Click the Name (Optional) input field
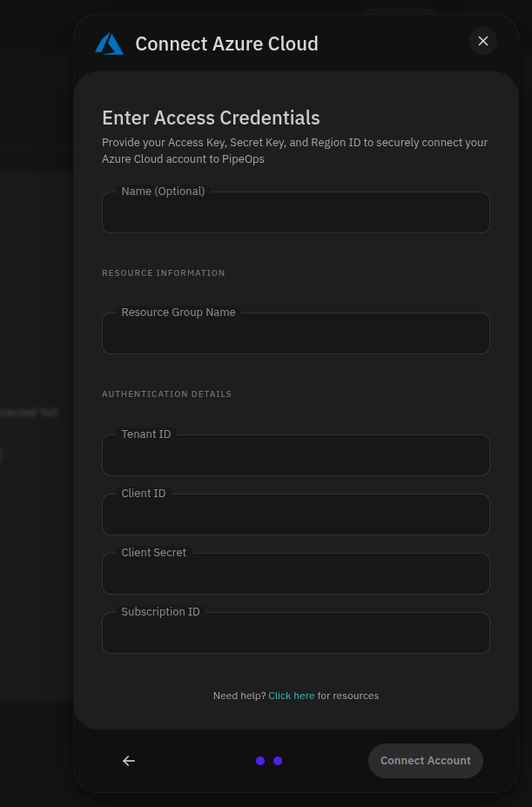 (x=296, y=212)
